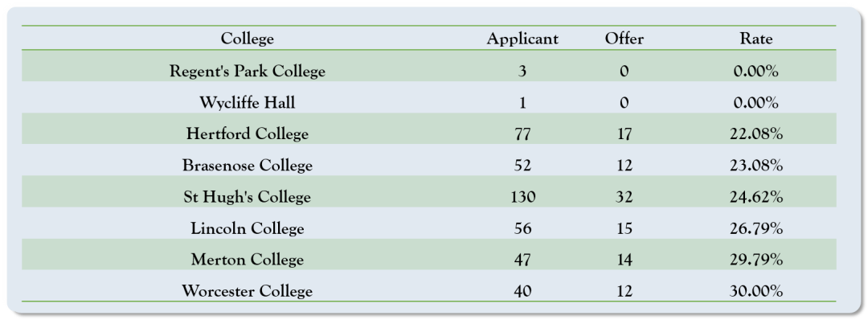Select the Regent's Park College cell
This screenshot has height=320, width=868.
(248, 72)
